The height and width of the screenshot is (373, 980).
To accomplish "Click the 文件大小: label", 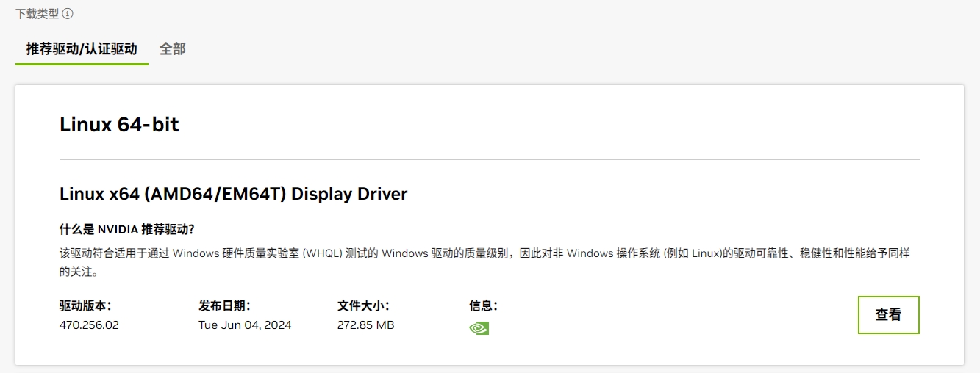I will coord(363,305).
